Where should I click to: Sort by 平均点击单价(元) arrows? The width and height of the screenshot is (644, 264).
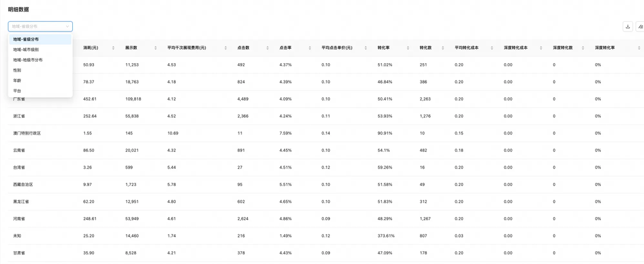pos(366,48)
